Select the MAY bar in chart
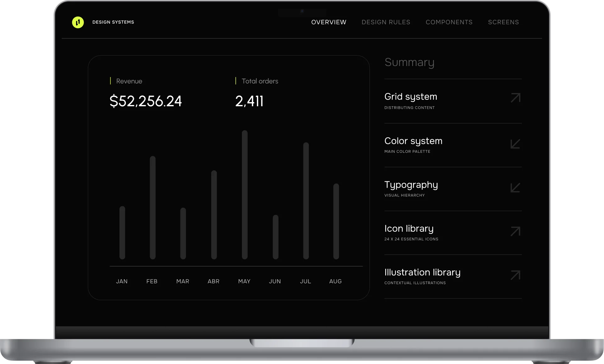 (245, 195)
